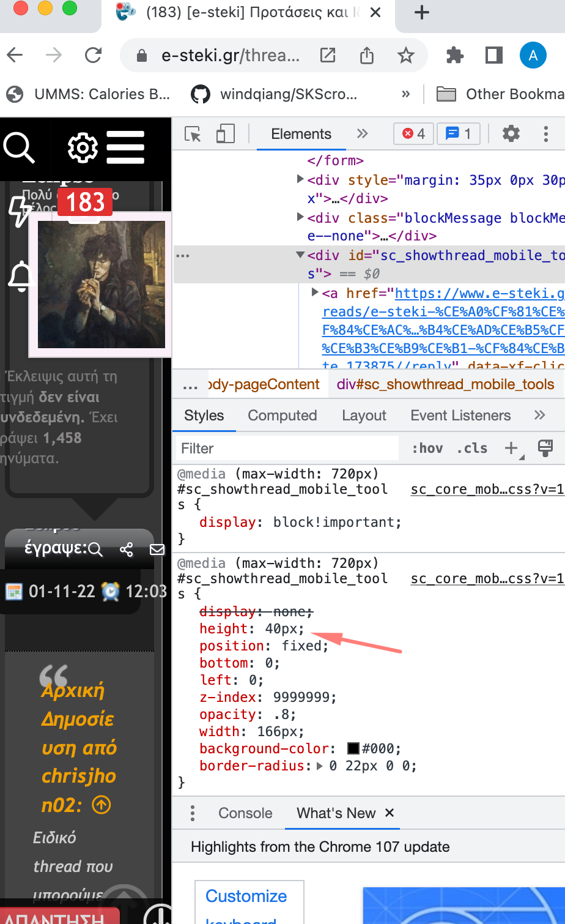Screen dimensions: 565x924
Task: Open first sc_core_mob css source link
Action: coord(487,490)
